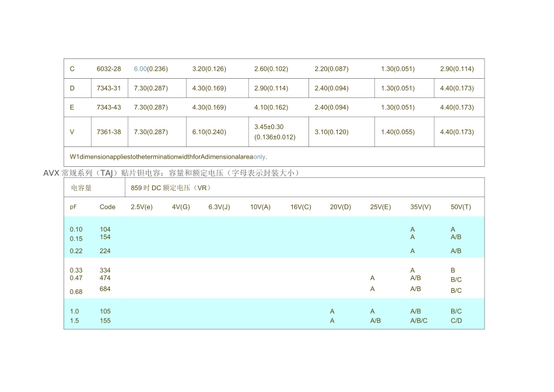
Task: Click the 0.10 capacitance value
Action: tap(76, 230)
